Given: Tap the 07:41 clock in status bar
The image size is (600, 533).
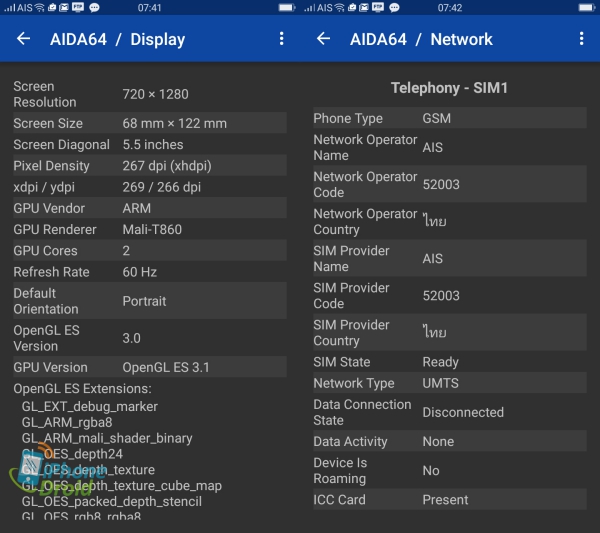Looking at the screenshot, I should (x=150, y=8).
